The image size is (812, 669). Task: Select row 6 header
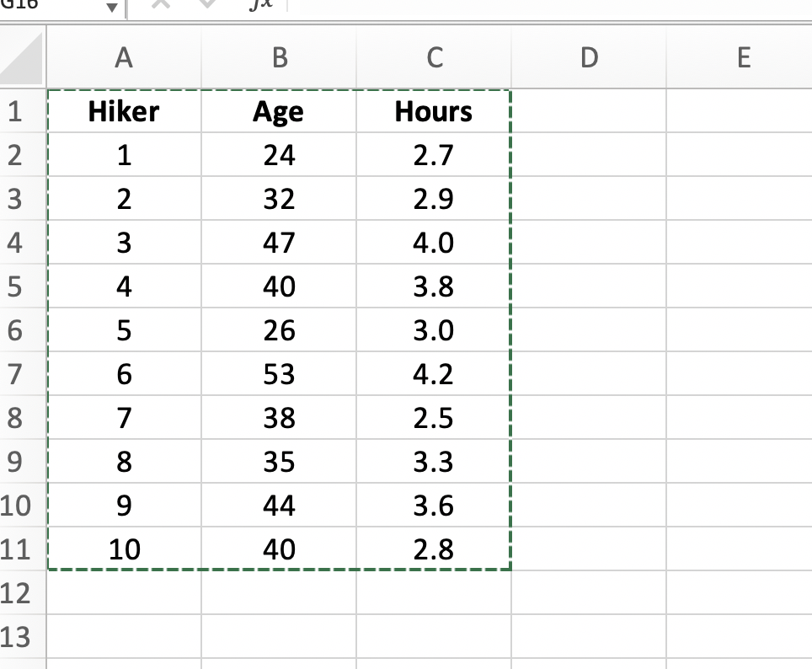23,330
